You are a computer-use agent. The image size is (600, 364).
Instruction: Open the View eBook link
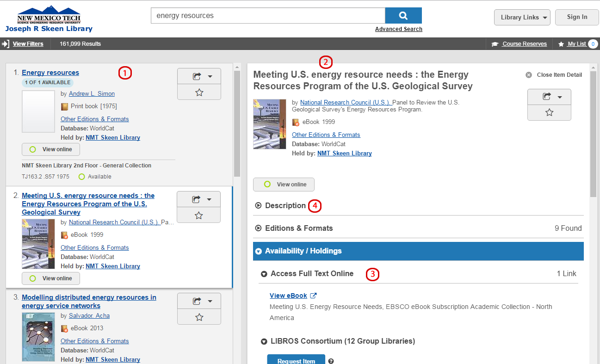pyautogui.click(x=293, y=296)
